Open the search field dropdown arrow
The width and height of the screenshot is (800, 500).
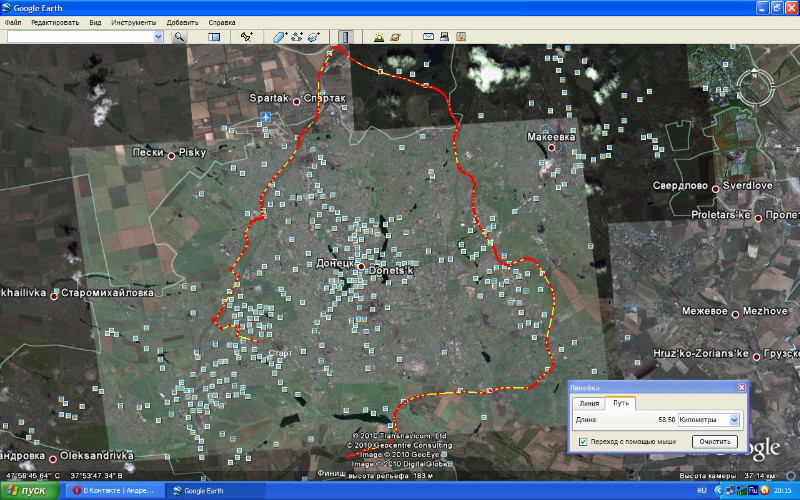[x=158, y=36]
